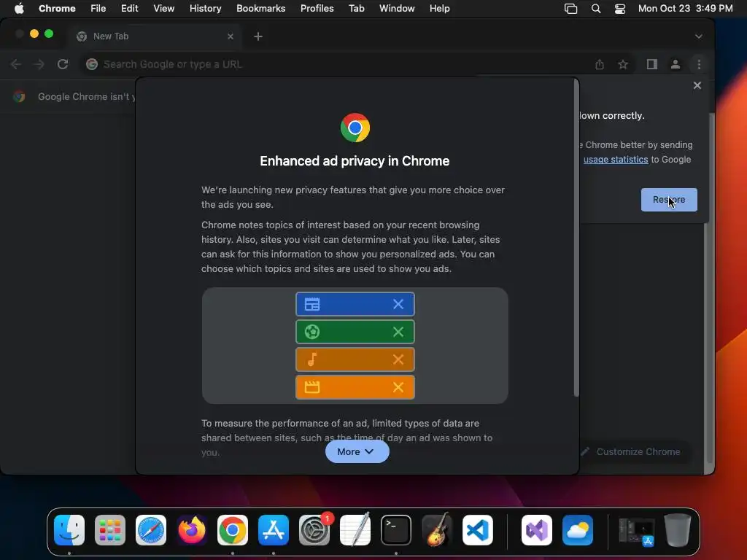Open a new tab with plus button
The width and height of the screenshot is (747, 560).
[x=258, y=36]
